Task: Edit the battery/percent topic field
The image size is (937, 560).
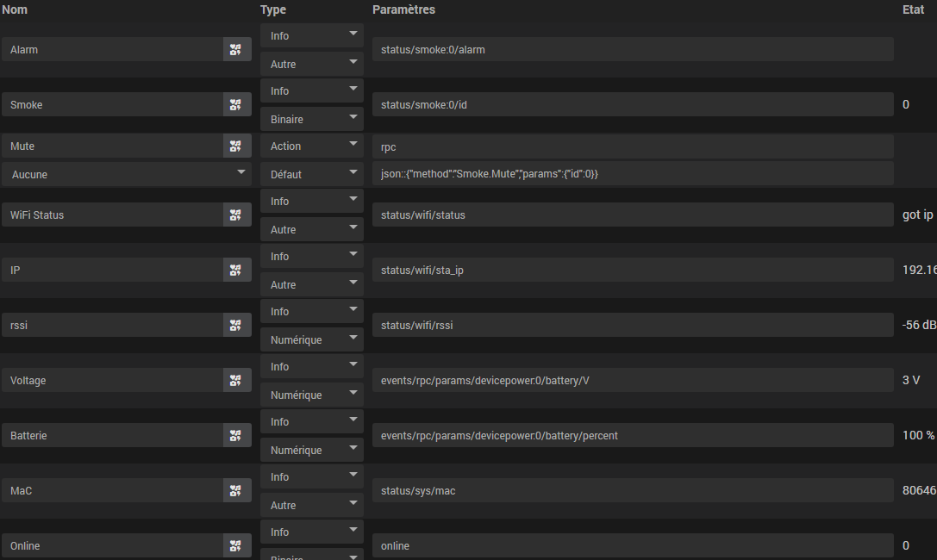Action: click(633, 435)
